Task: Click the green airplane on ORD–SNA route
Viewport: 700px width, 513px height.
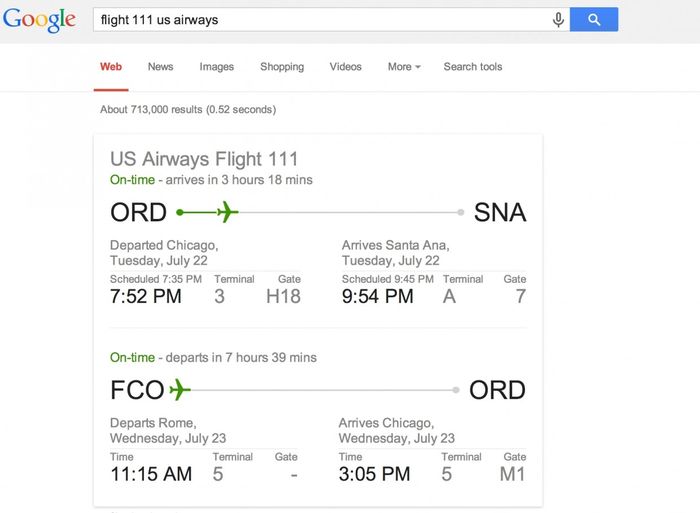Action: (x=227, y=212)
